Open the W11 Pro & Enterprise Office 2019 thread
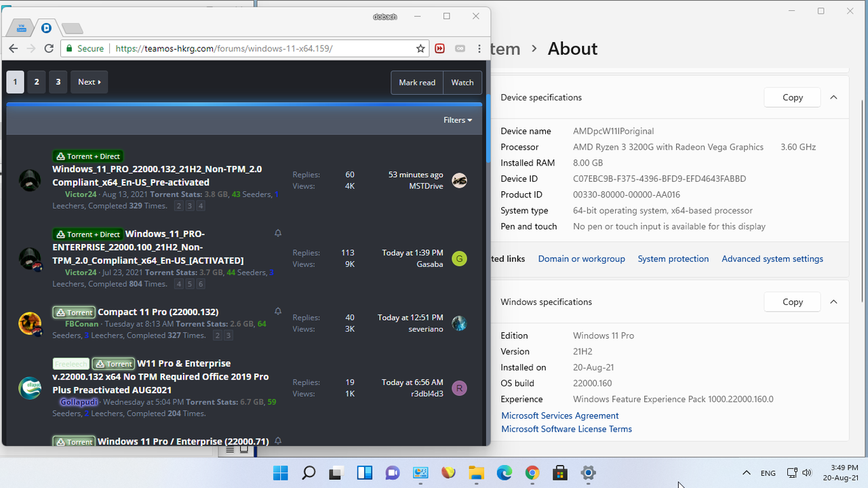This screenshot has width=868, height=488. click(161, 377)
